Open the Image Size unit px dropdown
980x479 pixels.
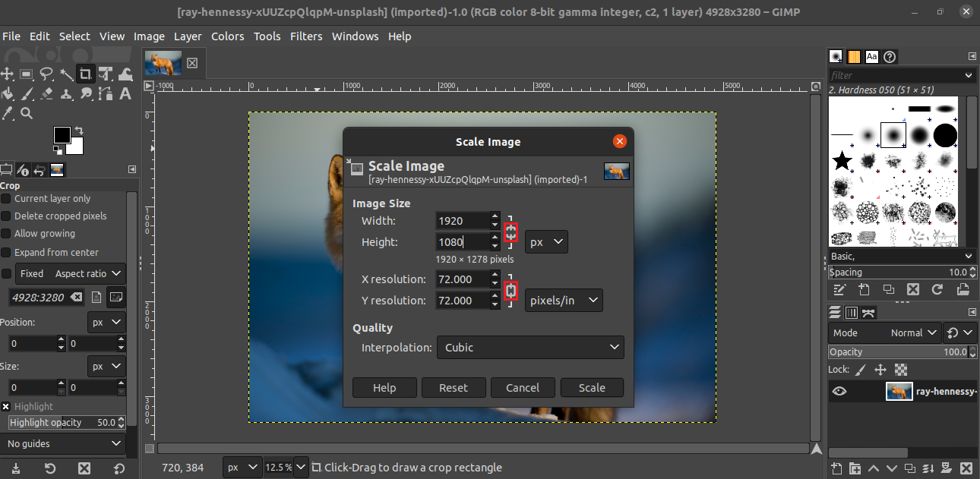tap(546, 242)
